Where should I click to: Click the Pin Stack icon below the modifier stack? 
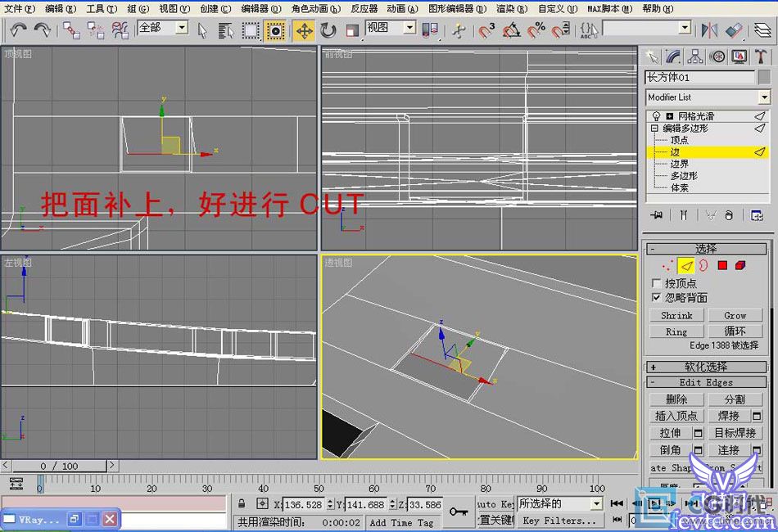[x=656, y=215]
